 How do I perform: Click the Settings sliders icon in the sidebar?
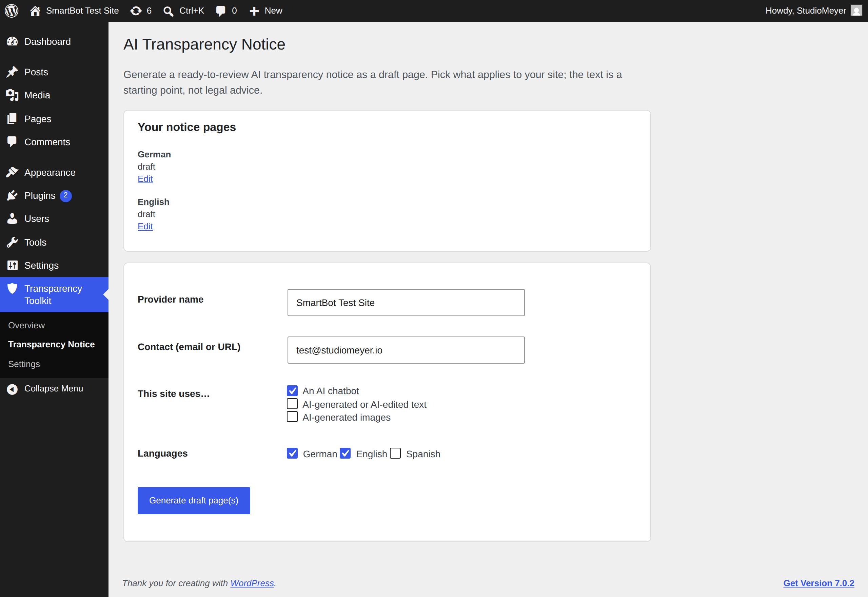(x=12, y=265)
